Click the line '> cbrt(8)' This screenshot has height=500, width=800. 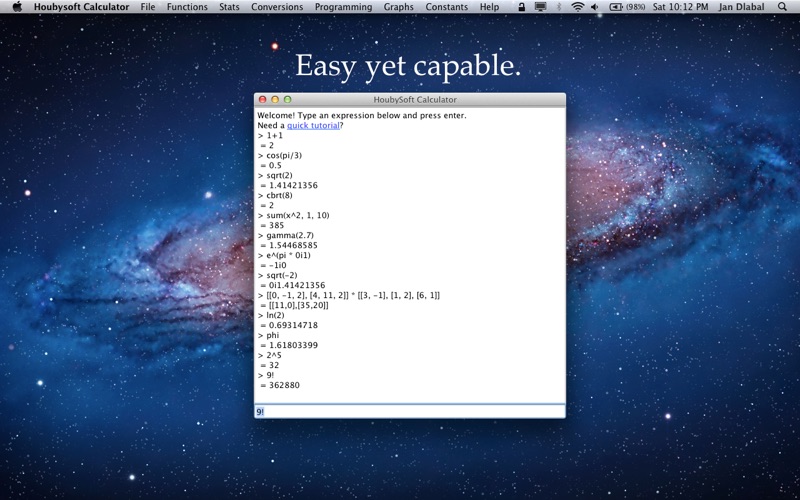coord(275,195)
